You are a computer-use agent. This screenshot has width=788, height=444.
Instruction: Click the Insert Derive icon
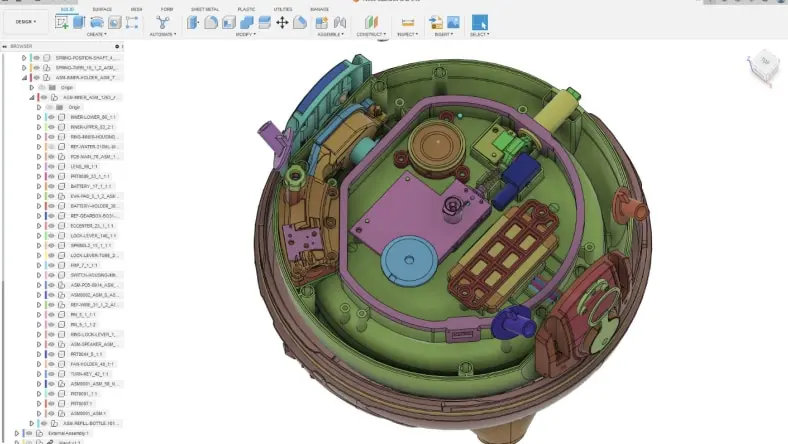[436, 22]
